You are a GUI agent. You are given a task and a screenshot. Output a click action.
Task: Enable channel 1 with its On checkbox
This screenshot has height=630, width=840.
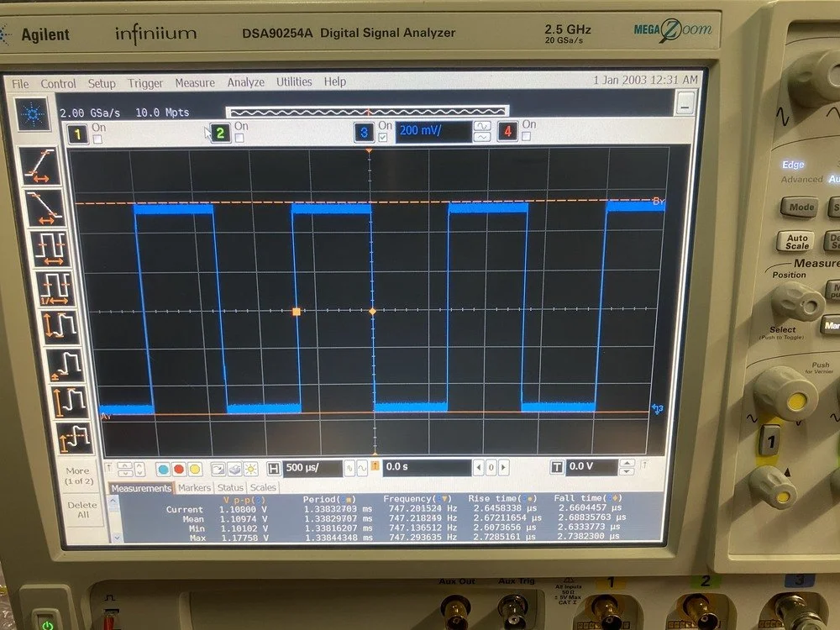(x=97, y=139)
